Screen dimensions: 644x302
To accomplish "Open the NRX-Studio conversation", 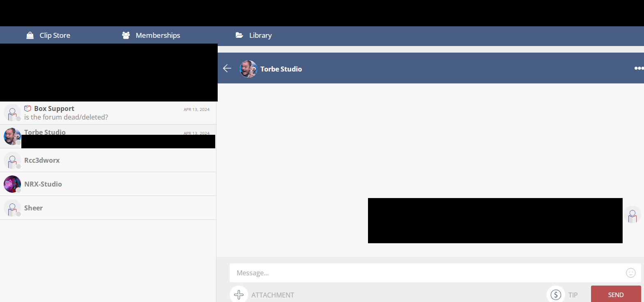I will click(108, 184).
